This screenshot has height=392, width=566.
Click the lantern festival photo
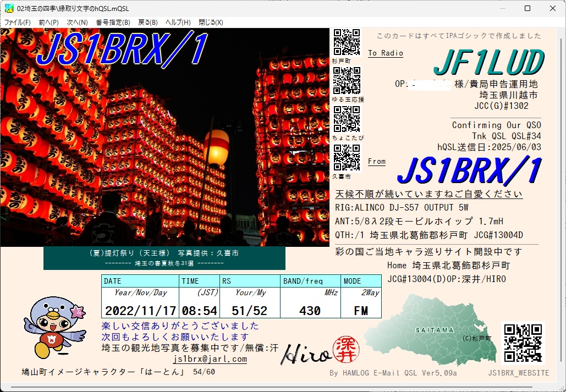pyautogui.click(x=165, y=137)
